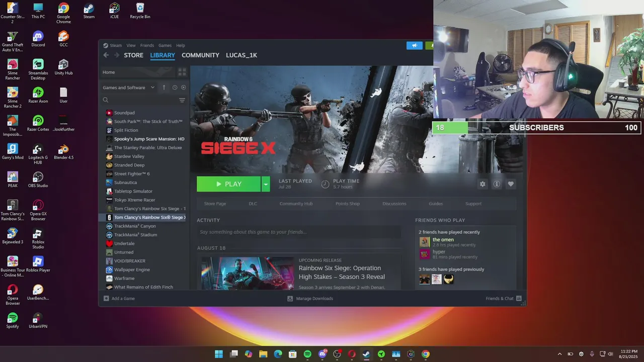The image size is (644, 362).
Task: Click the activity post input field
Action: pos(299,232)
